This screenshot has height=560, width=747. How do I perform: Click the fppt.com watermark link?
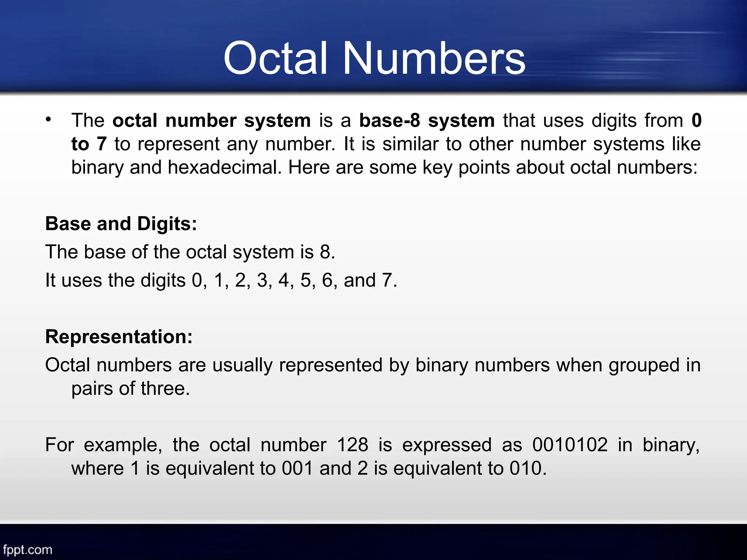[28, 549]
